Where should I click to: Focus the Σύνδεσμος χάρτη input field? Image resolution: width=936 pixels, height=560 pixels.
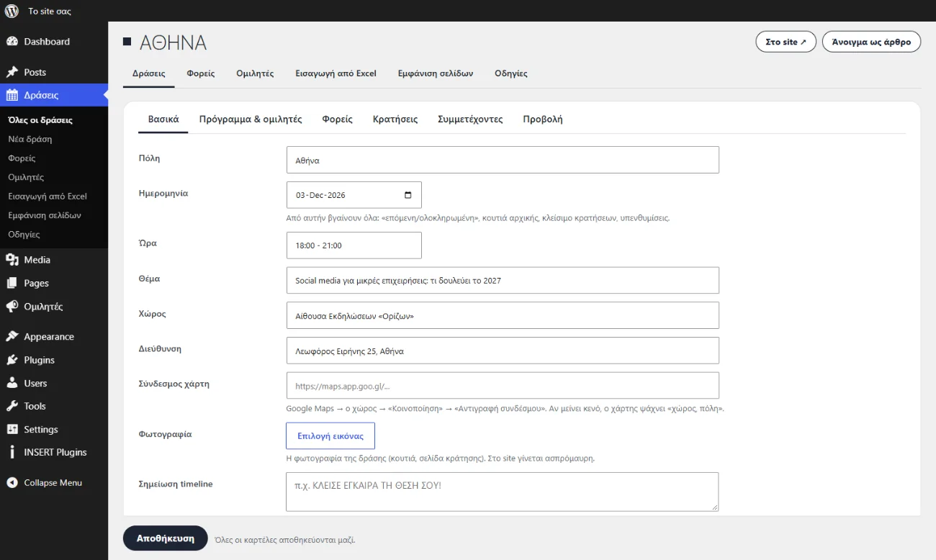point(503,386)
